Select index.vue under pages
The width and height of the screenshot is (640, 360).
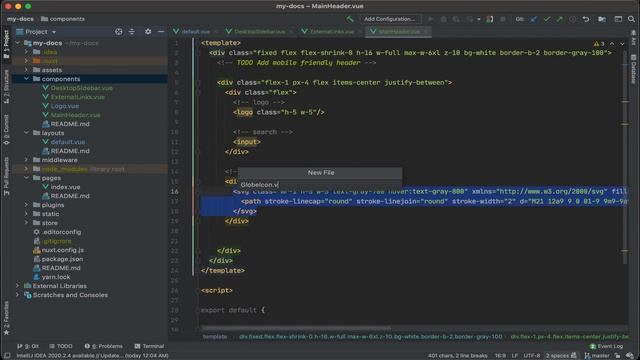point(65,187)
